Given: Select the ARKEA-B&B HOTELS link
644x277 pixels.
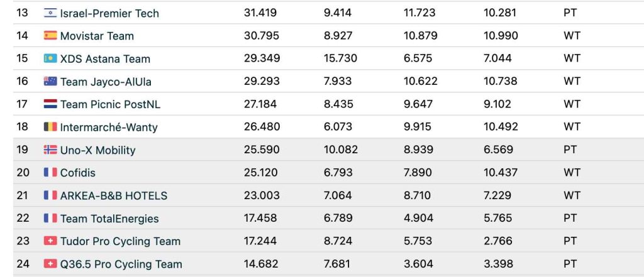Looking at the screenshot, I should click(x=114, y=195).
